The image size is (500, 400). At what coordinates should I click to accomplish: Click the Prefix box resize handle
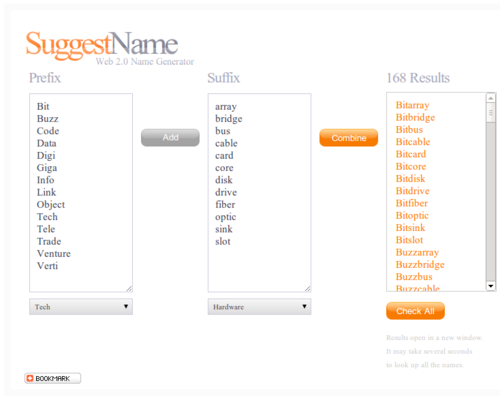(x=129, y=289)
